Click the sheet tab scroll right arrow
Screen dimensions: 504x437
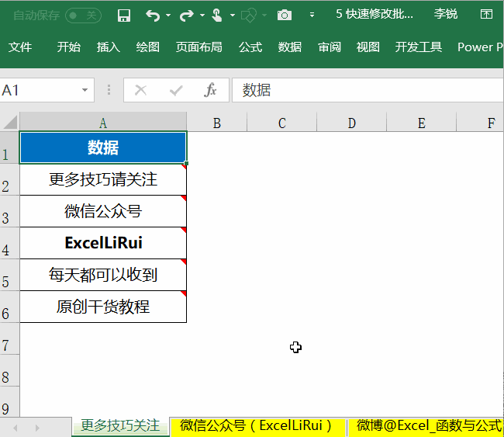[x=37, y=428]
